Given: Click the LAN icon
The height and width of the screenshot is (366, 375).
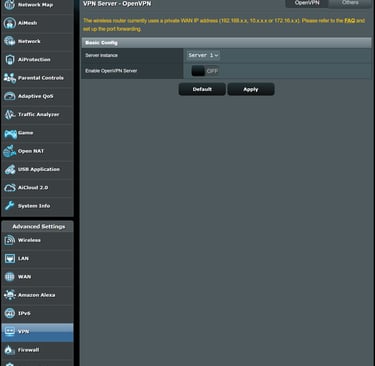Looking at the screenshot, I should click(10, 258).
